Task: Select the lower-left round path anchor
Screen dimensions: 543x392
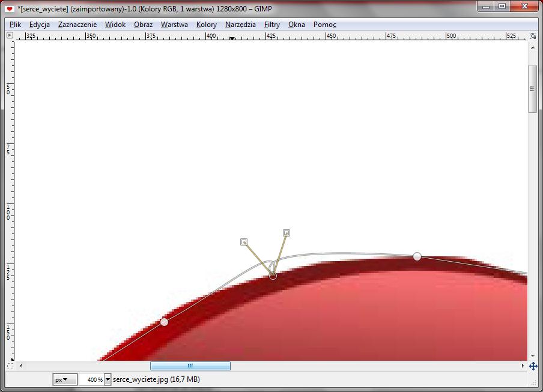Action: [x=164, y=322]
